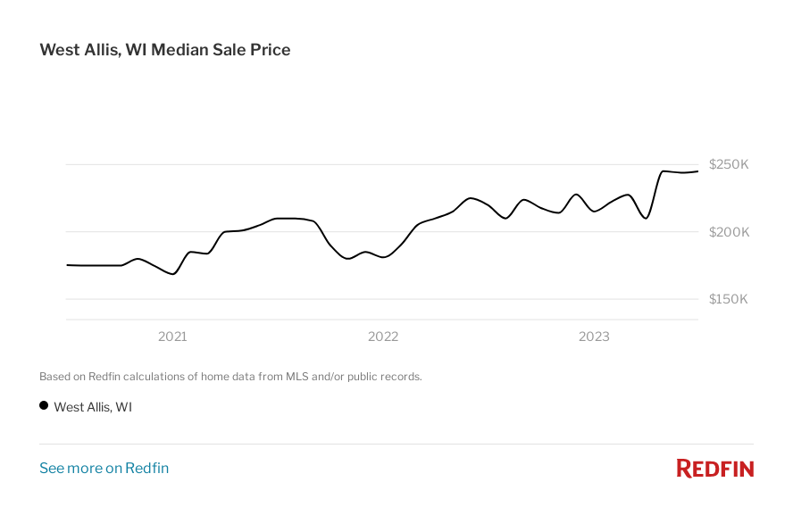
Task: Click the West Allis Median Sale Price title
Action: point(165,50)
